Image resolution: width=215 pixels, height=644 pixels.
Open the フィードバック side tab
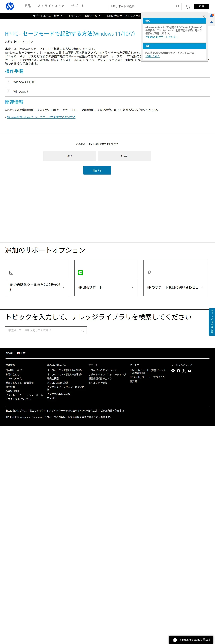point(212,322)
